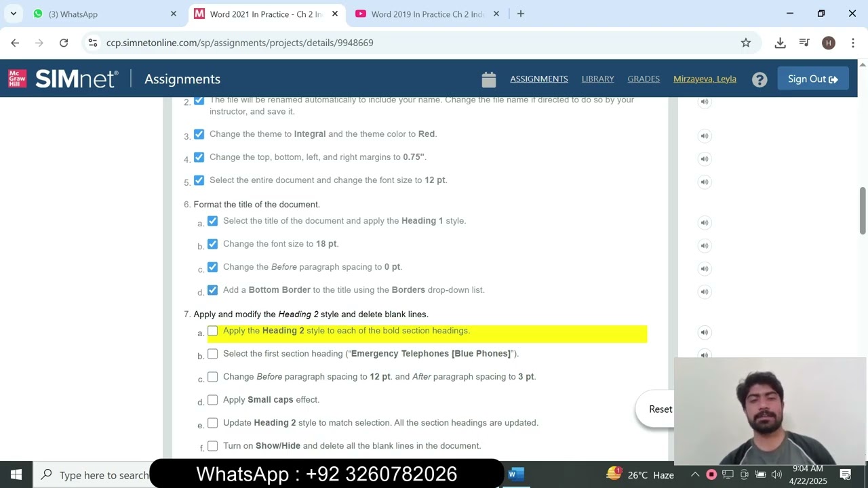Play audio for the Heading 2 style step

[x=705, y=332]
